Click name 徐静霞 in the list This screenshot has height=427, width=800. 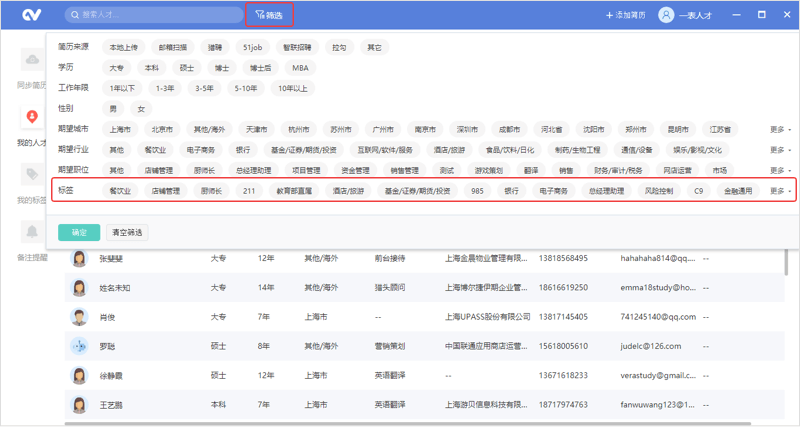[x=111, y=375]
